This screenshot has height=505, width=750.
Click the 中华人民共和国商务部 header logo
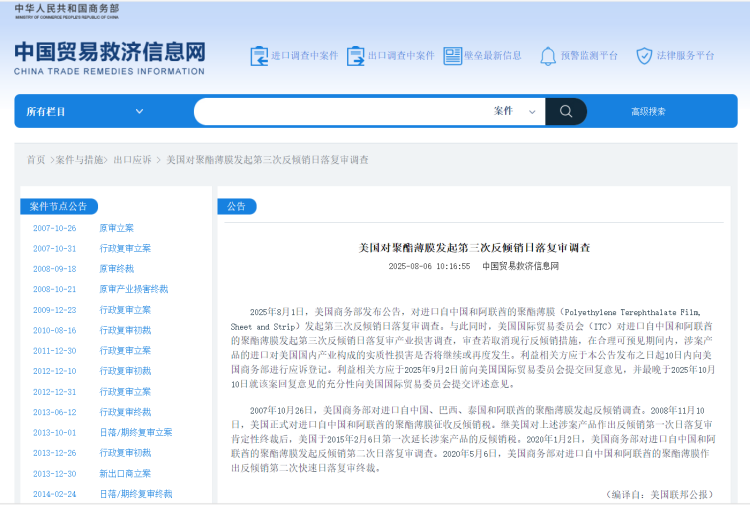(67, 11)
